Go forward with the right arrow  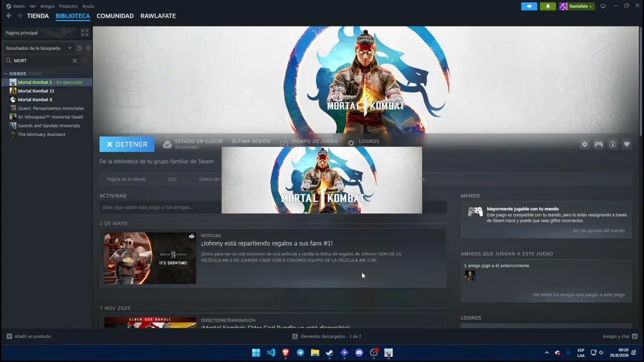click(x=20, y=16)
